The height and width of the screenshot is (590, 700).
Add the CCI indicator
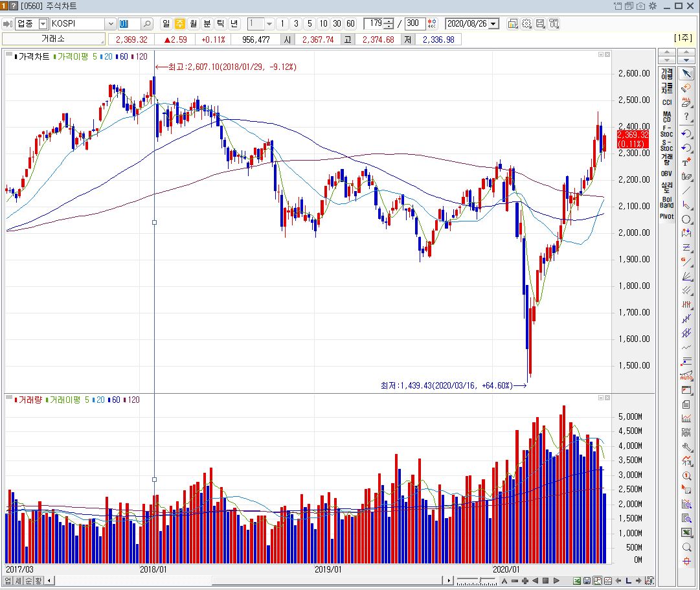[x=667, y=102]
